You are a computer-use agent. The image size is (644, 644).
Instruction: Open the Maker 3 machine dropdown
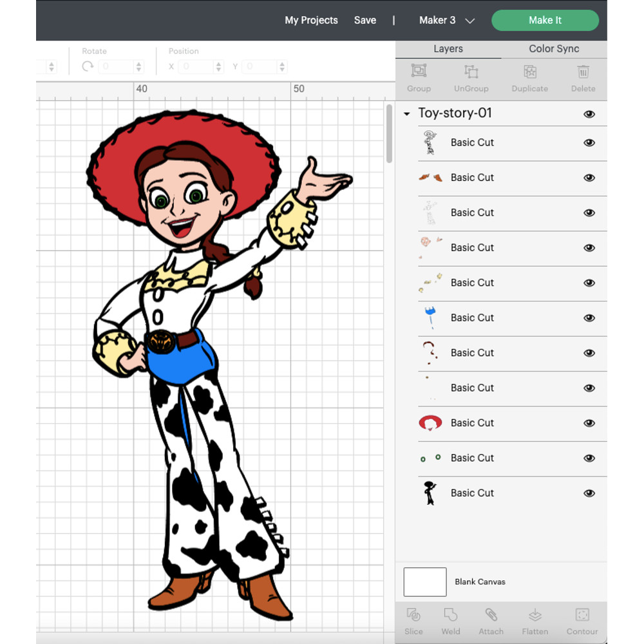[x=446, y=20]
